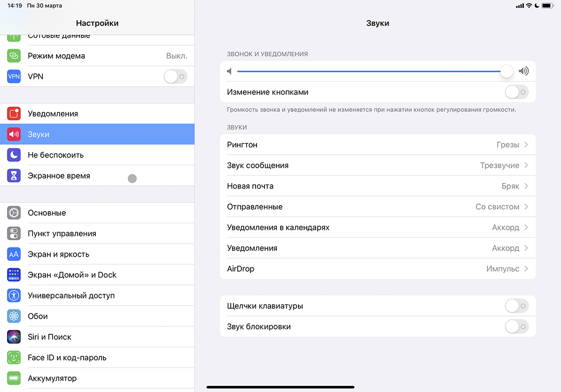The height and width of the screenshot is (392, 561).
Task: Tap the Do Not Disturb moon in status bar
Action: [x=537, y=6]
